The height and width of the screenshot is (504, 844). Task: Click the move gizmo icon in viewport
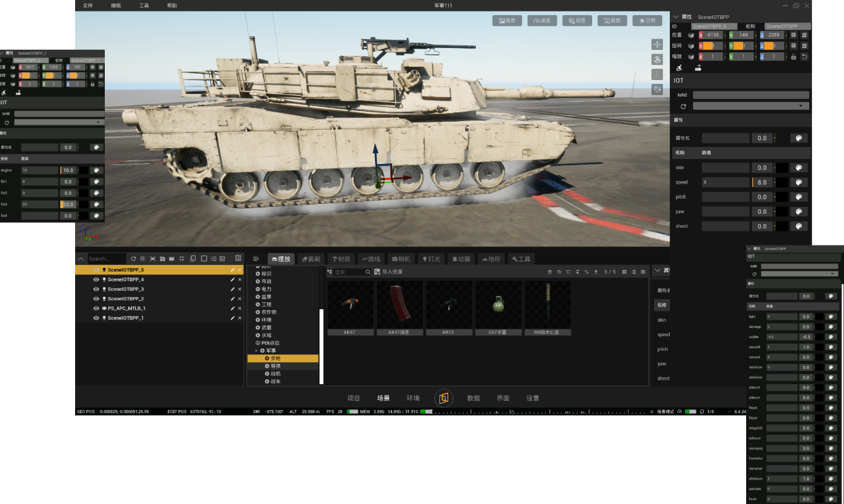tap(657, 44)
